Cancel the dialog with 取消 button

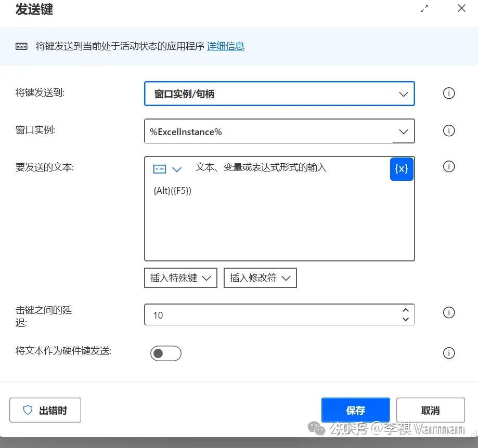pyautogui.click(x=430, y=410)
